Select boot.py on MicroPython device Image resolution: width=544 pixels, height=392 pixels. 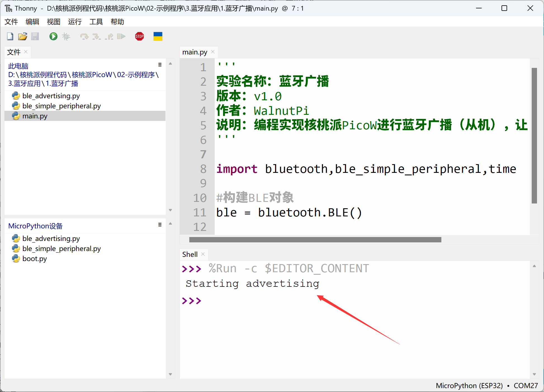click(34, 259)
